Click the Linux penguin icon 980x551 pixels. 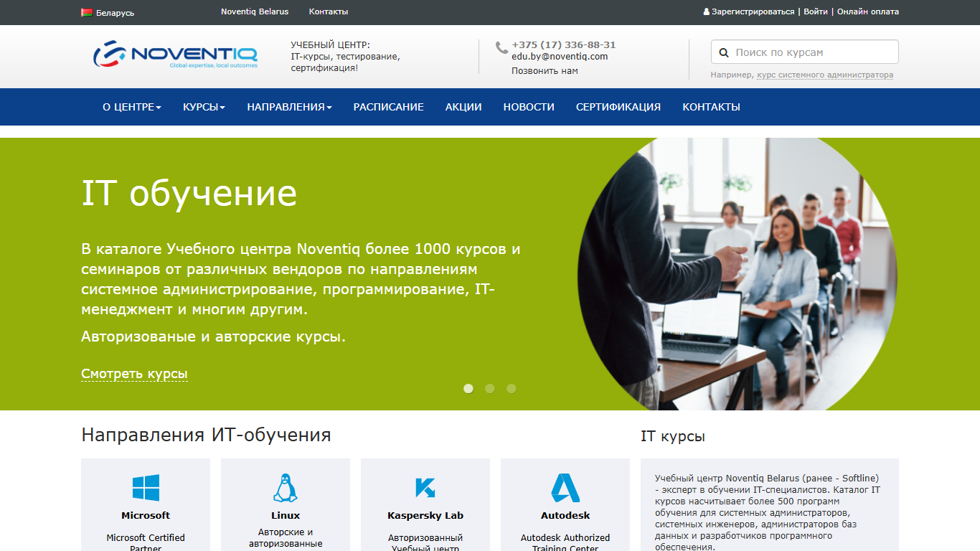coord(286,488)
